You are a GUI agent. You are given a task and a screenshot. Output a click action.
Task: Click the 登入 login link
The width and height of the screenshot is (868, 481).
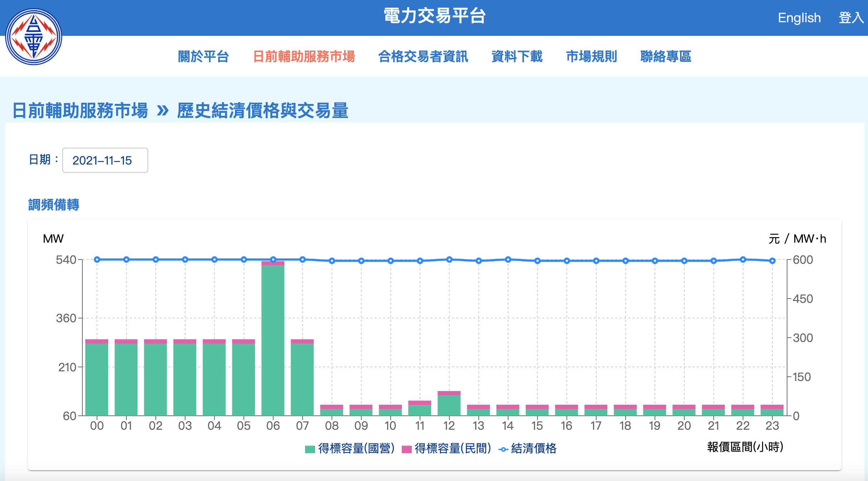coord(851,18)
